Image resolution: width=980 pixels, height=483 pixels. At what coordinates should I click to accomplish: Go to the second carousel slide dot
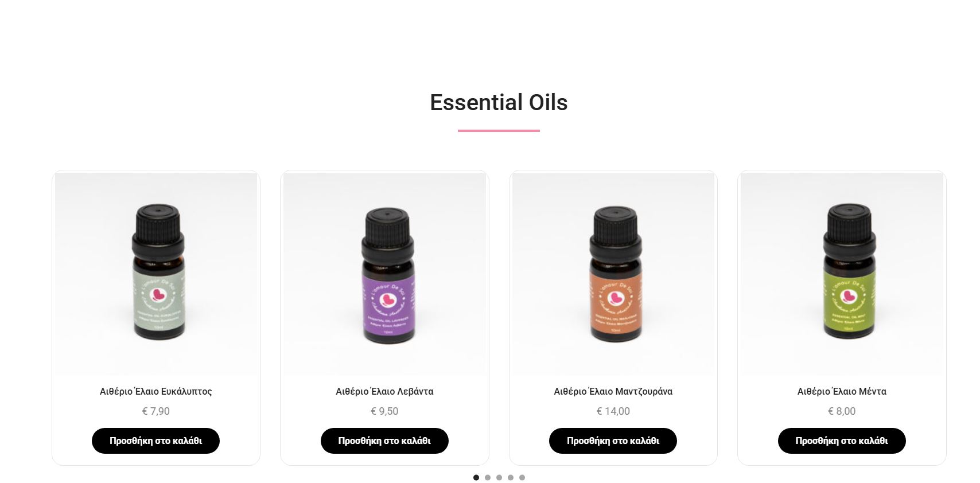coord(488,477)
